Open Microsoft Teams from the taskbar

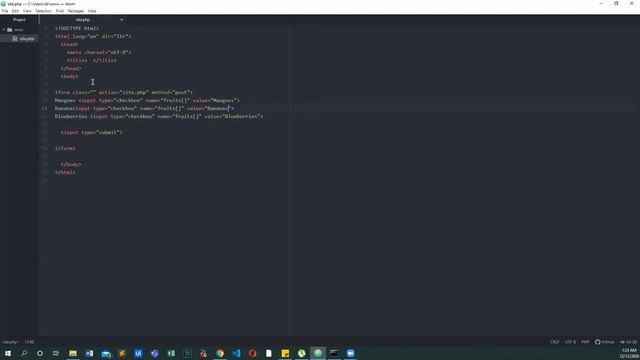point(155,353)
